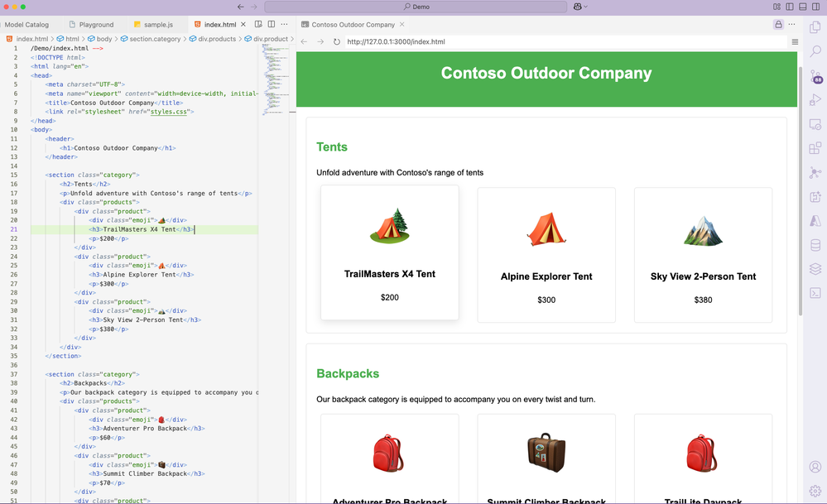
Task: Switch to the Model Catalog tab
Action: (x=26, y=24)
